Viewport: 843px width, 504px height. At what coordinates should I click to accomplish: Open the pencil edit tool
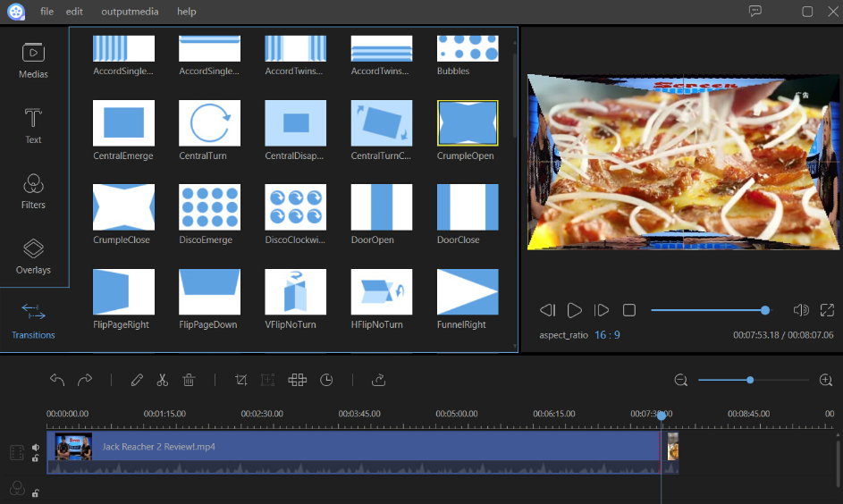click(137, 380)
